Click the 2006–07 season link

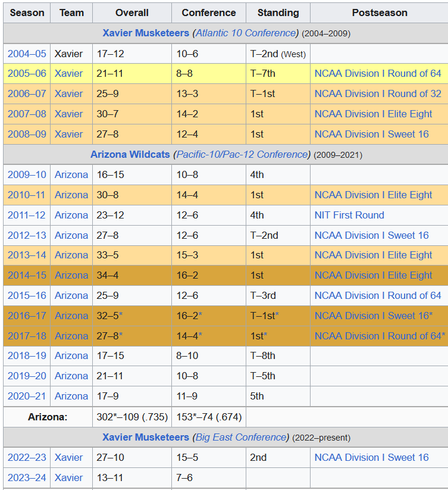(x=27, y=93)
